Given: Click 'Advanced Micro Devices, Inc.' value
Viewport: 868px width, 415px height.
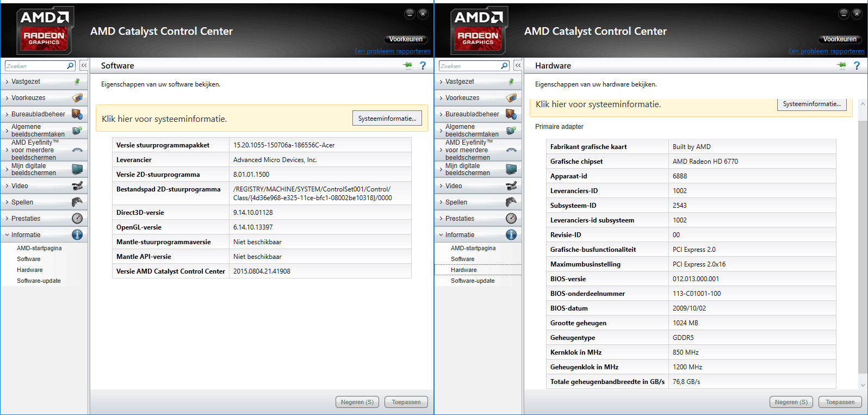Looking at the screenshot, I should [275, 160].
